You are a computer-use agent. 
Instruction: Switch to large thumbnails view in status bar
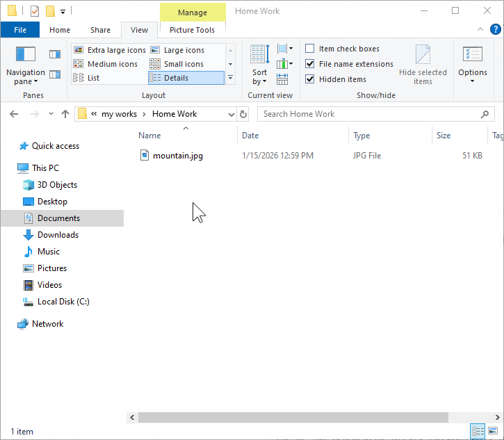click(x=493, y=432)
